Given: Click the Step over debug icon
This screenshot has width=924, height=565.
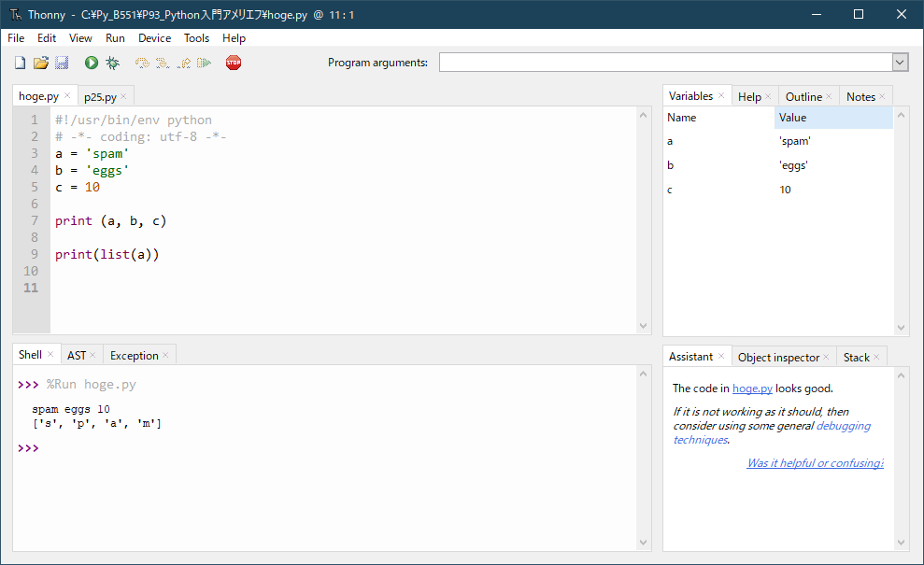Looking at the screenshot, I should coord(142,63).
